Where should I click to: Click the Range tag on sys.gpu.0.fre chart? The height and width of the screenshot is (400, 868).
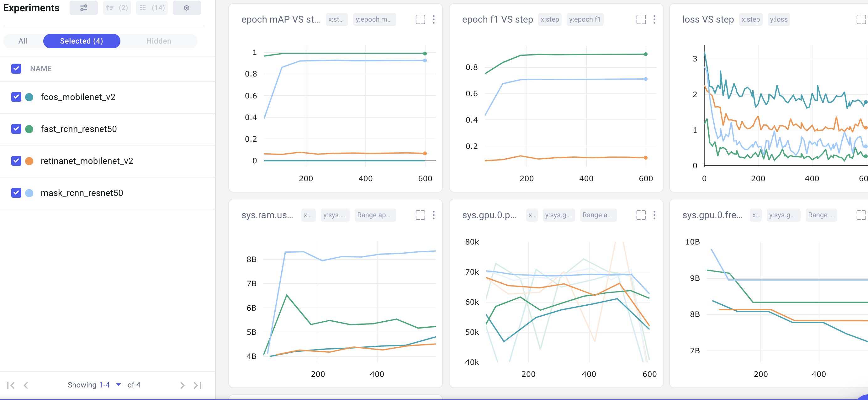pyautogui.click(x=822, y=215)
